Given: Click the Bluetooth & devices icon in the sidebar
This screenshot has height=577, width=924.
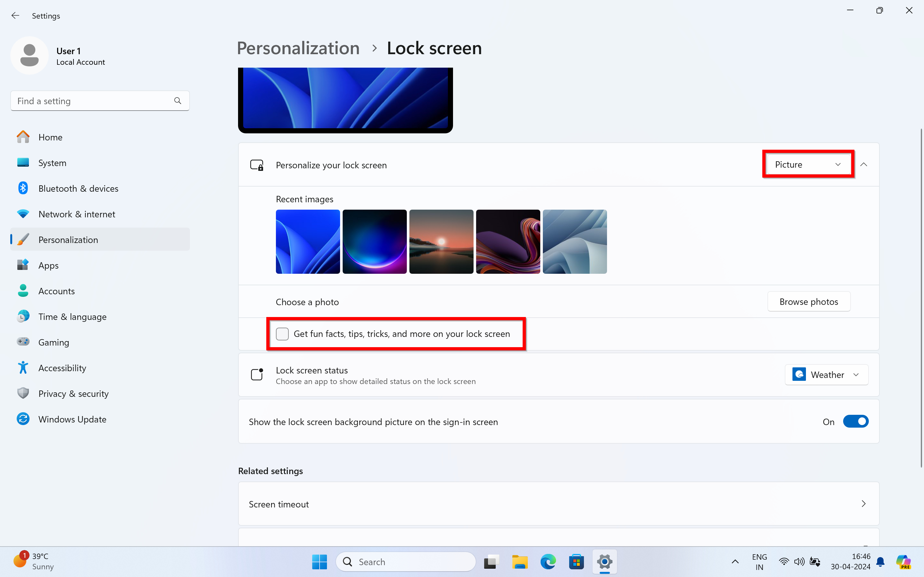Looking at the screenshot, I should point(23,188).
